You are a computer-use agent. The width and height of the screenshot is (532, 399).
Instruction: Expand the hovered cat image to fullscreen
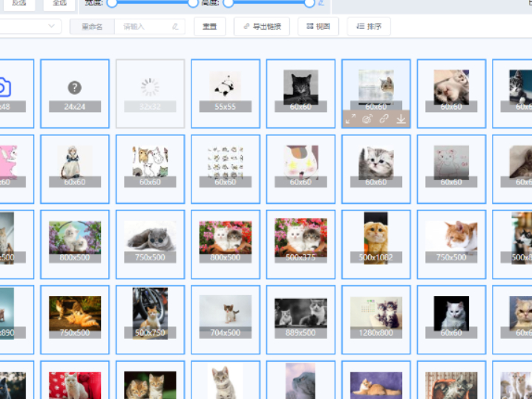tap(350, 119)
